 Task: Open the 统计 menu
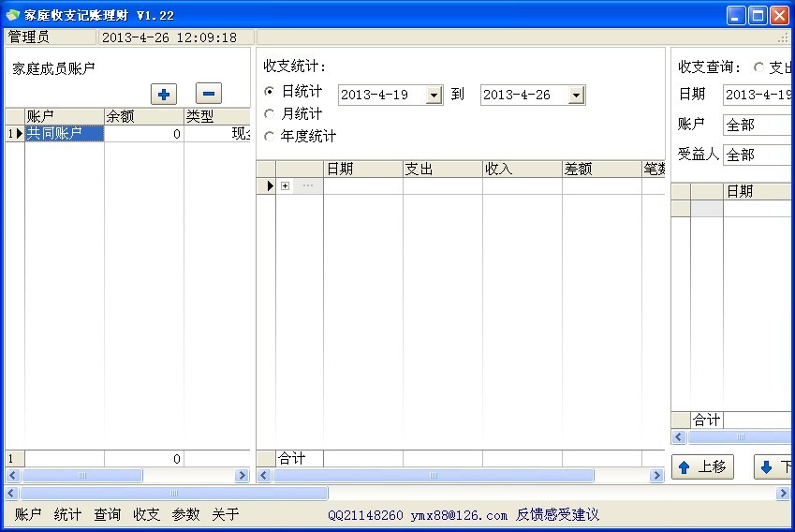click(x=67, y=514)
